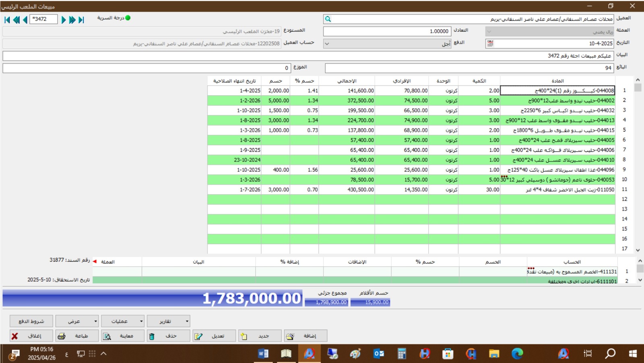Open the Calculator from the taskbar
The height and width of the screenshot is (363, 644).
(x=402, y=354)
